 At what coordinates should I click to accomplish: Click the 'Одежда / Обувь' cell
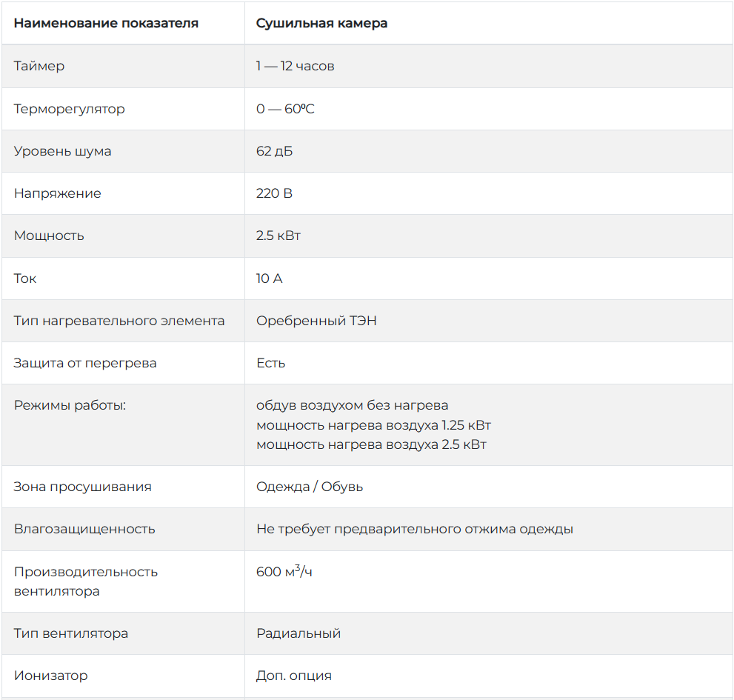pyautogui.click(x=310, y=487)
